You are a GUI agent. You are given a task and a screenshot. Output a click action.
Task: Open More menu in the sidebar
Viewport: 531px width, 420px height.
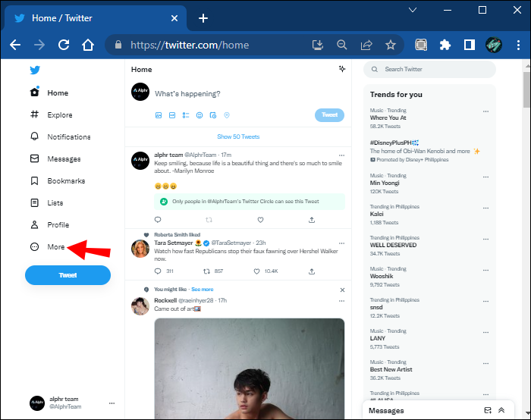point(47,246)
